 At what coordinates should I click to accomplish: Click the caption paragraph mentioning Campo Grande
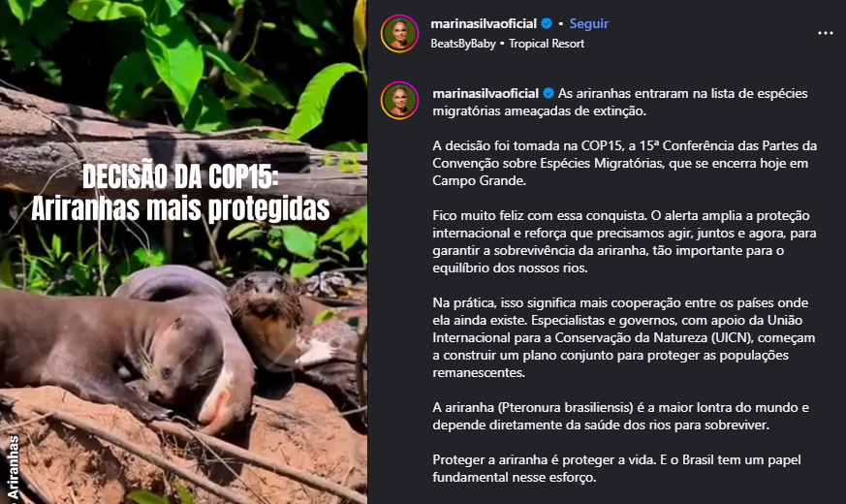point(624,163)
